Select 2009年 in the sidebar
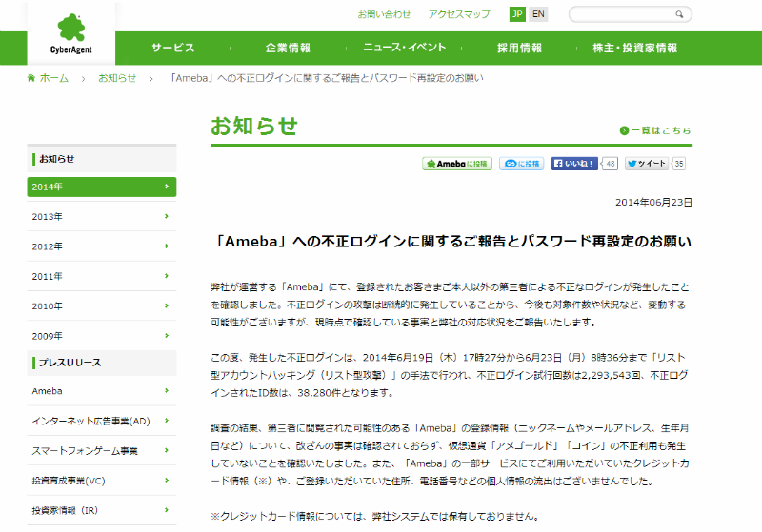Viewport: 762px width, 532px height. point(102,336)
